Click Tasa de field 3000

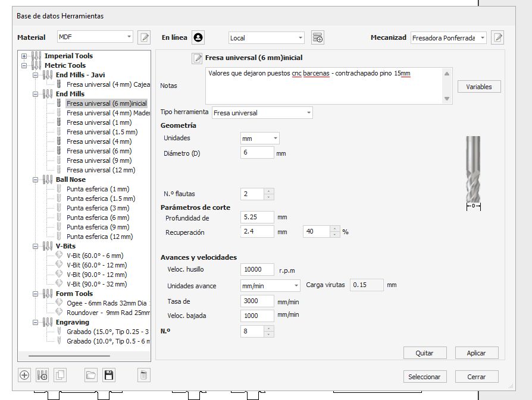click(x=257, y=301)
